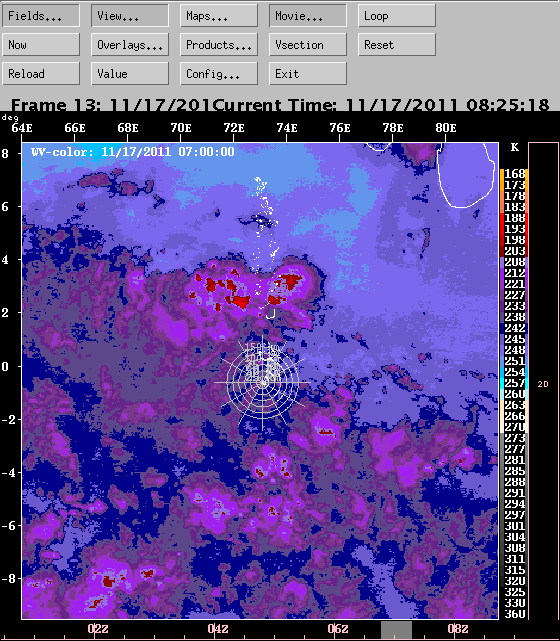
Task: Click the 72E longitude label
Action: pyautogui.click(x=234, y=128)
